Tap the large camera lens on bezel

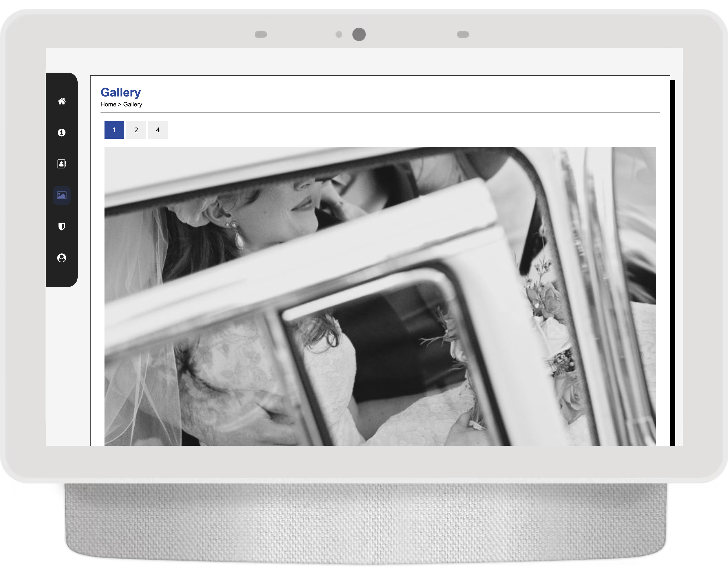[x=359, y=34]
